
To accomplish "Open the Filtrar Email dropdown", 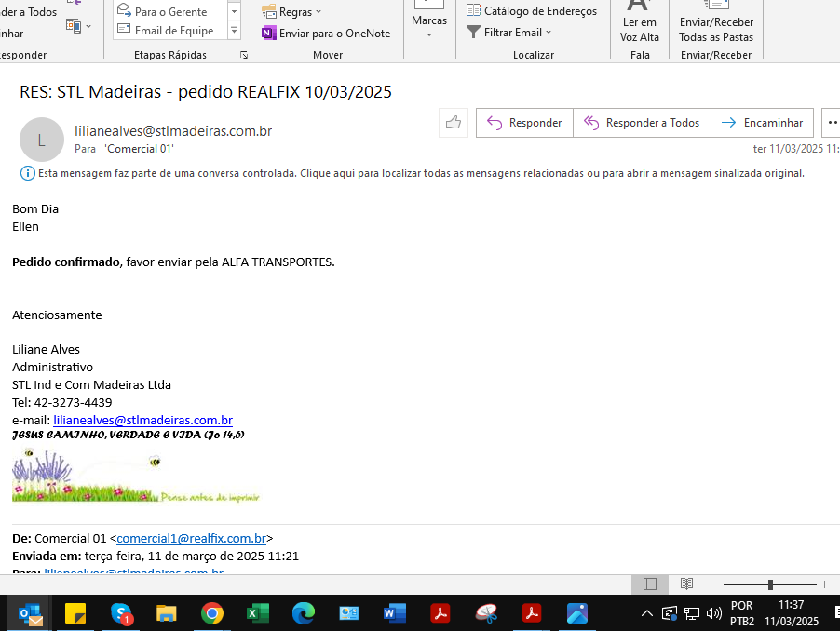I will click(509, 33).
